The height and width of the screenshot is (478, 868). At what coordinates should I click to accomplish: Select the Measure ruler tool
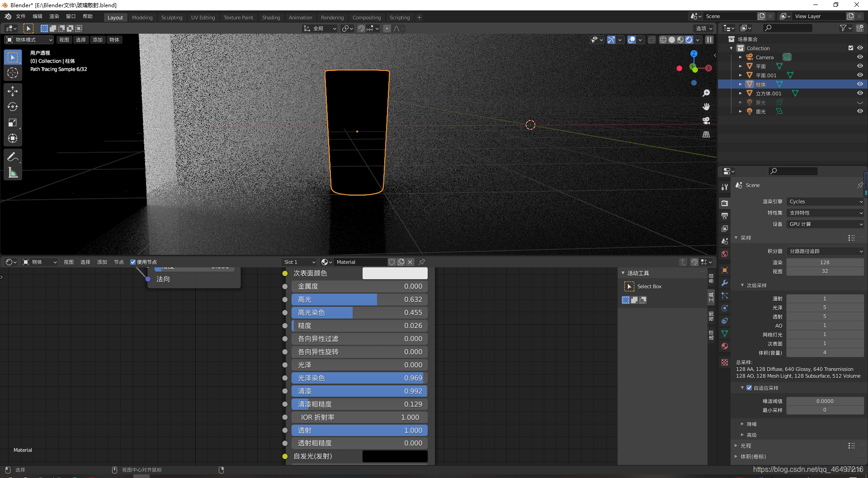[x=13, y=173]
